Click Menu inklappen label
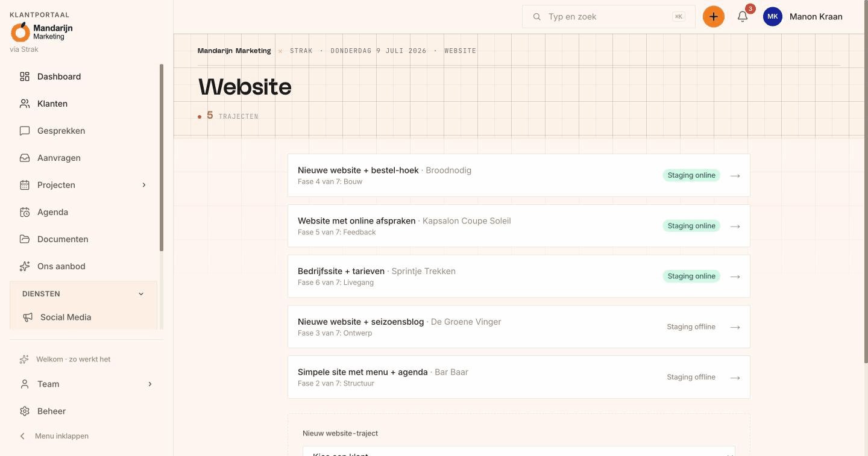The width and height of the screenshot is (868, 456). pyautogui.click(x=61, y=436)
